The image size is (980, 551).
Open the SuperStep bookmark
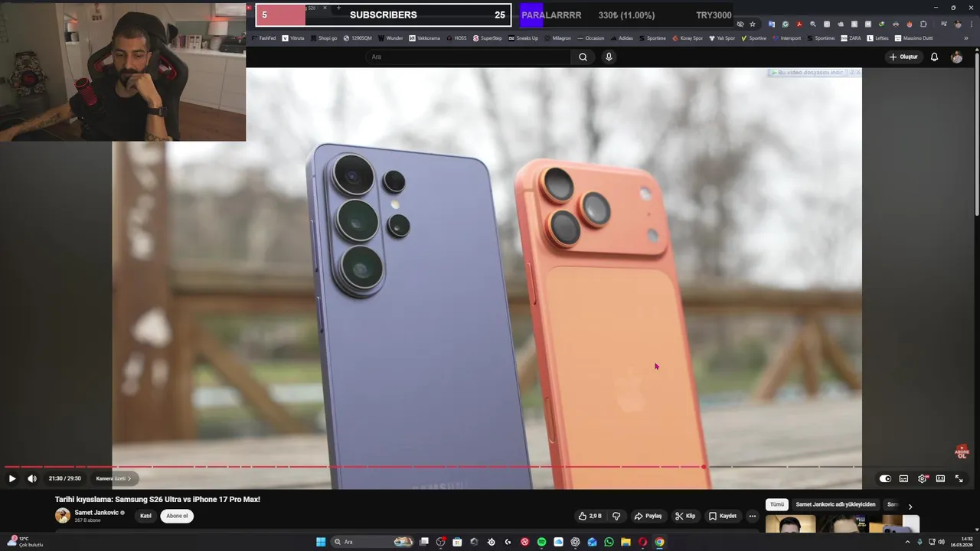488,37
